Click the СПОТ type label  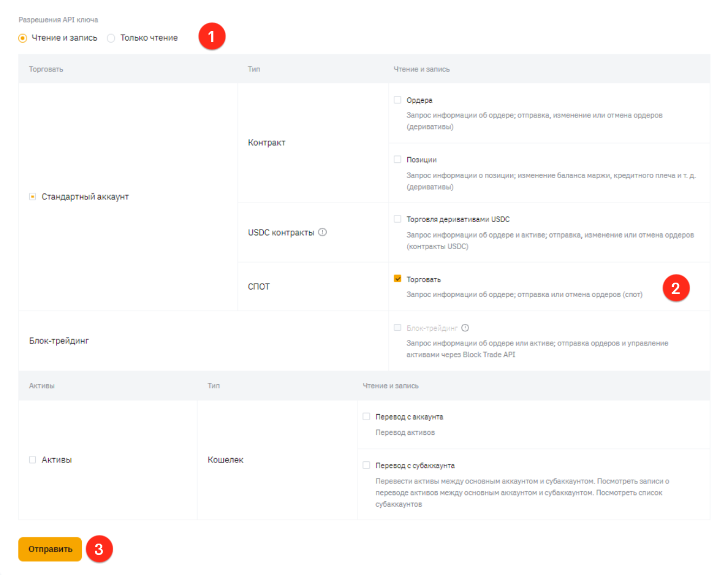click(x=259, y=286)
